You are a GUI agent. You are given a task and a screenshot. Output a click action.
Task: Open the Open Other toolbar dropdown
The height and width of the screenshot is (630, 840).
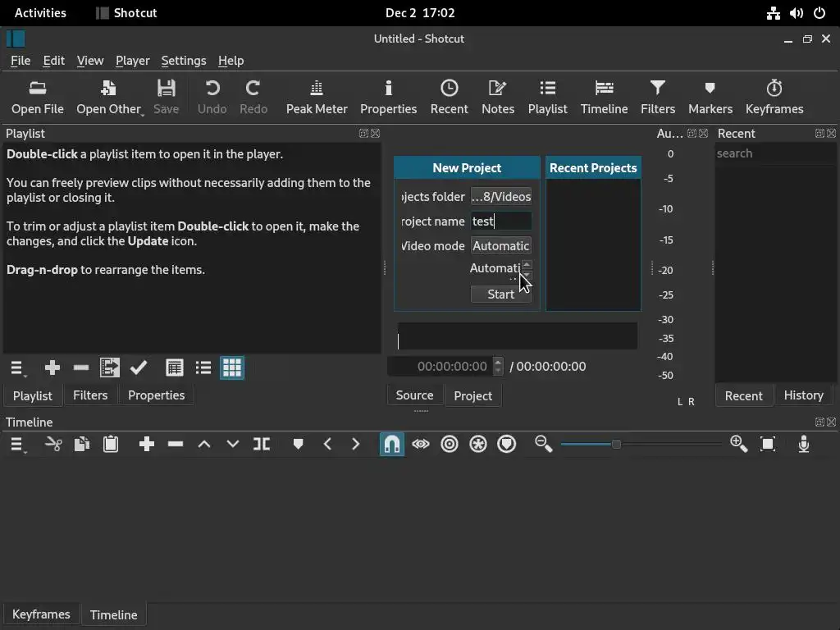[109, 97]
